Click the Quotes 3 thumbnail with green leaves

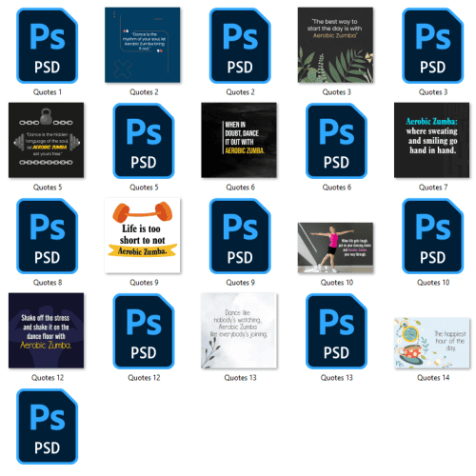[x=335, y=45]
